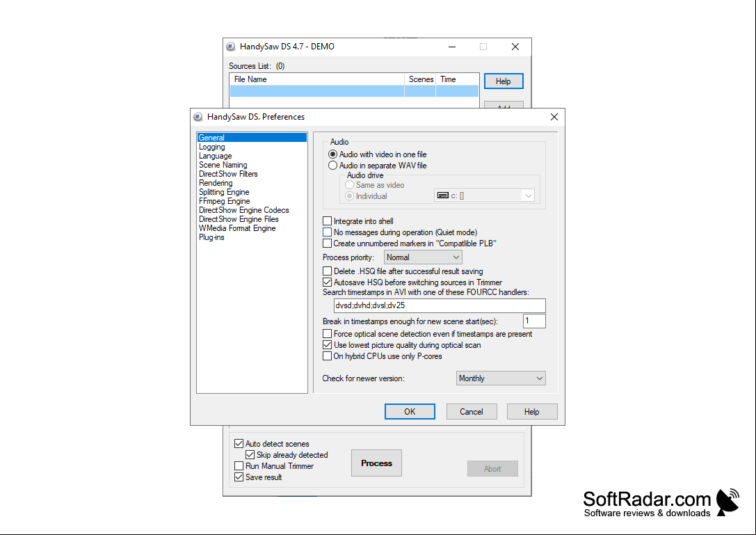Click the Process button in main window
The width and height of the screenshot is (756, 535).
pyautogui.click(x=376, y=463)
